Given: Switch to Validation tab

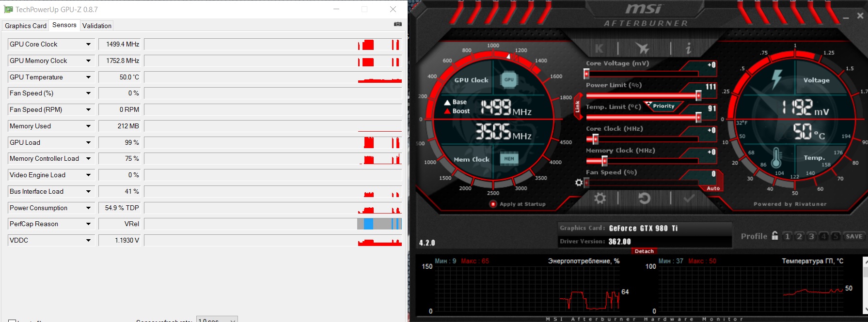Looking at the screenshot, I should tap(97, 26).
